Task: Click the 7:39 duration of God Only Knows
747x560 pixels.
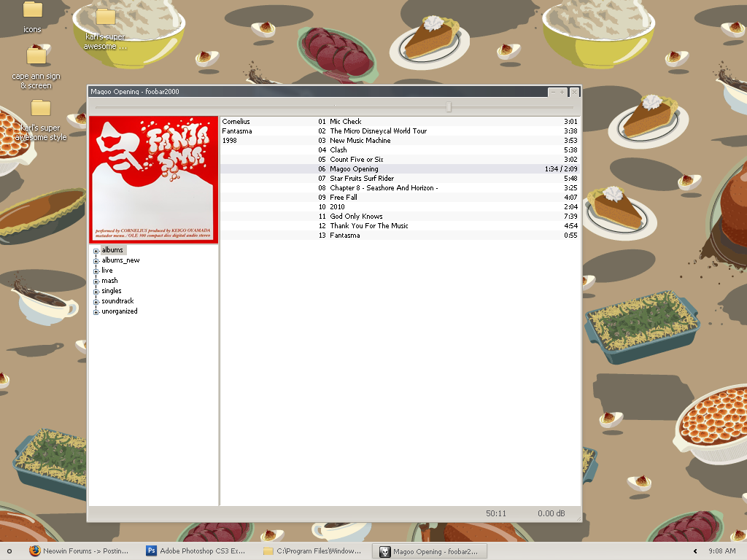Action: [570, 217]
